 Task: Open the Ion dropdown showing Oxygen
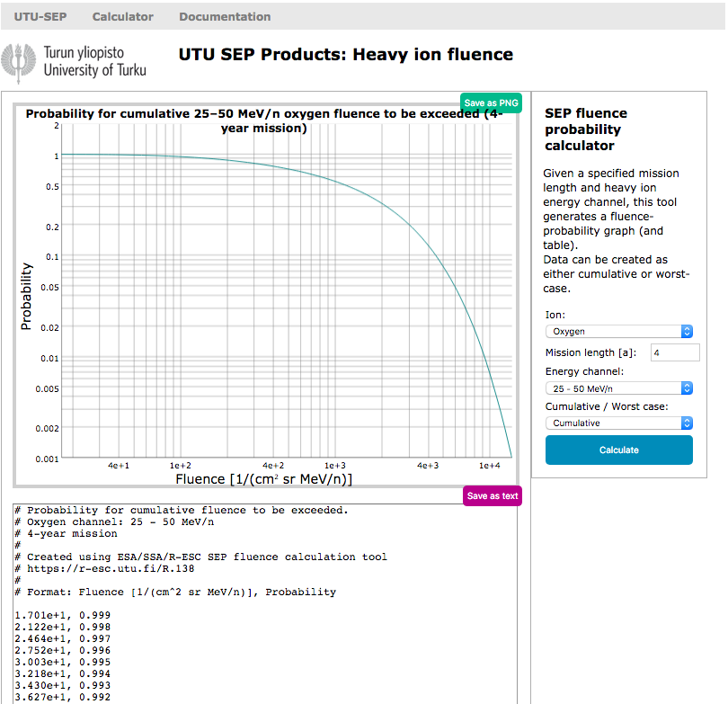(x=618, y=332)
